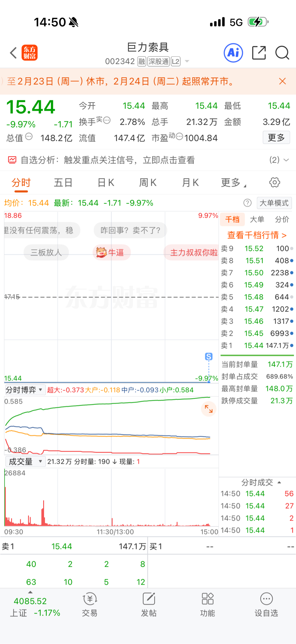296x644 pixels.
Task: Tap the 深股通 tag
Action: 158,61
